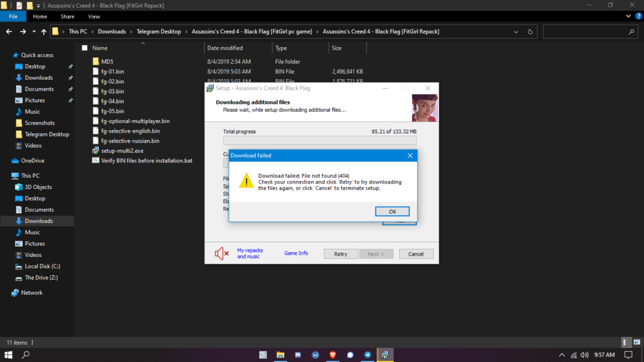This screenshot has height=362, width=644.
Task: Open the Home ribbon tab
Action: point(40,16)
